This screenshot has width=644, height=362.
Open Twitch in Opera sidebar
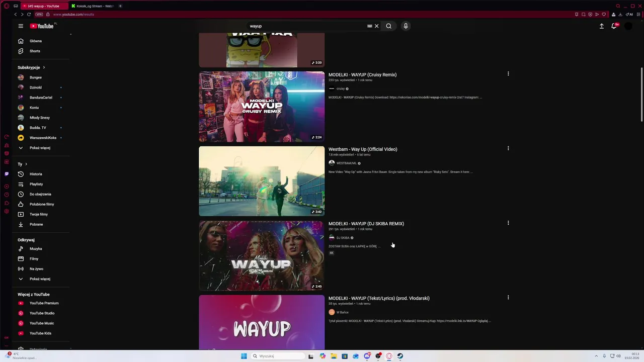pyautogui.click(x=7, y=174)
